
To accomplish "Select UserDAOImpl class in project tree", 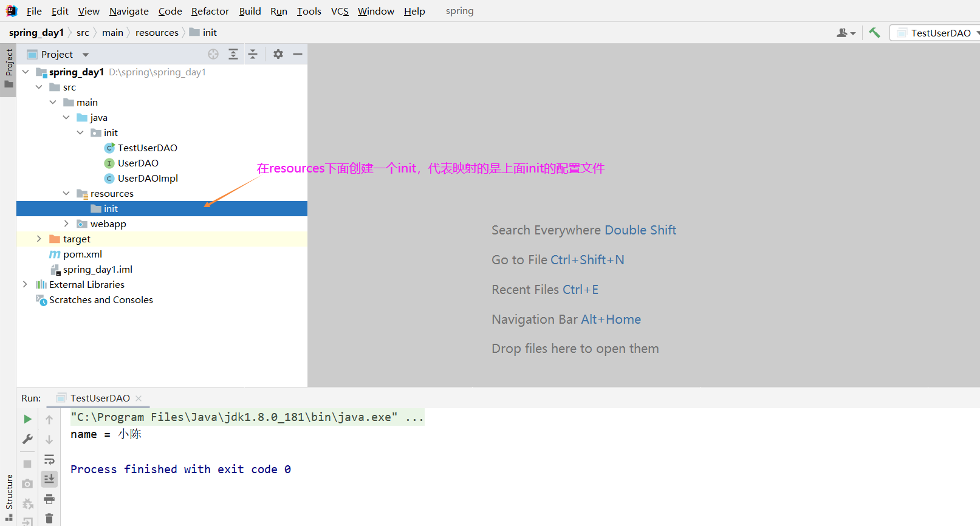I will 148,178.
